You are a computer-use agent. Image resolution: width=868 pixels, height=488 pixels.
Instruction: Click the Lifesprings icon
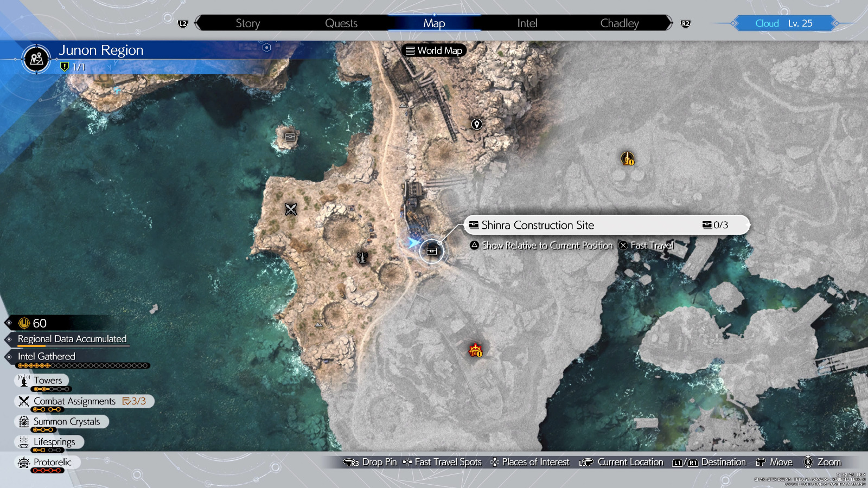[24, 441]
